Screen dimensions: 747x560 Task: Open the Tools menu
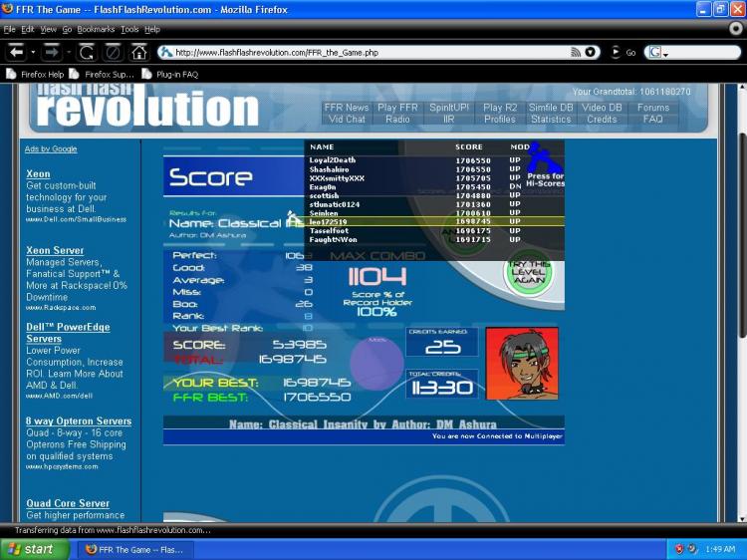[129, 30]
